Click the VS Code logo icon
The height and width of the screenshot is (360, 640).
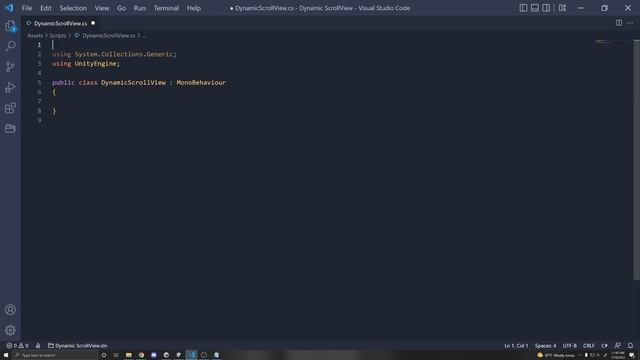click(x=9, y=8)
